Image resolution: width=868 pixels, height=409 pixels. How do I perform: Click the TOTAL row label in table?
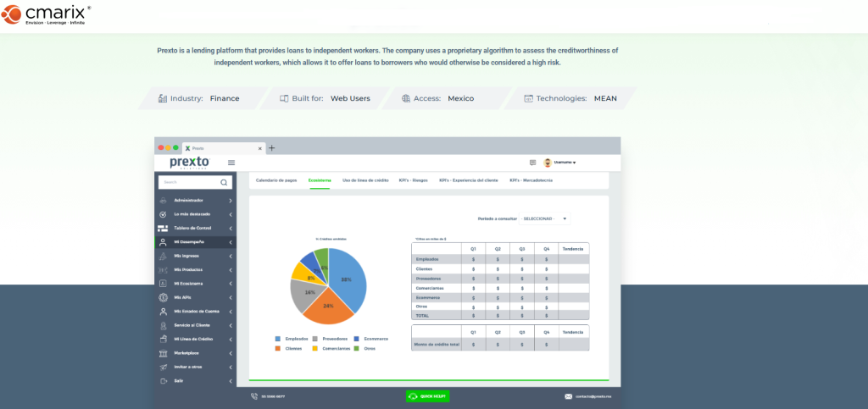pos(422,316)
